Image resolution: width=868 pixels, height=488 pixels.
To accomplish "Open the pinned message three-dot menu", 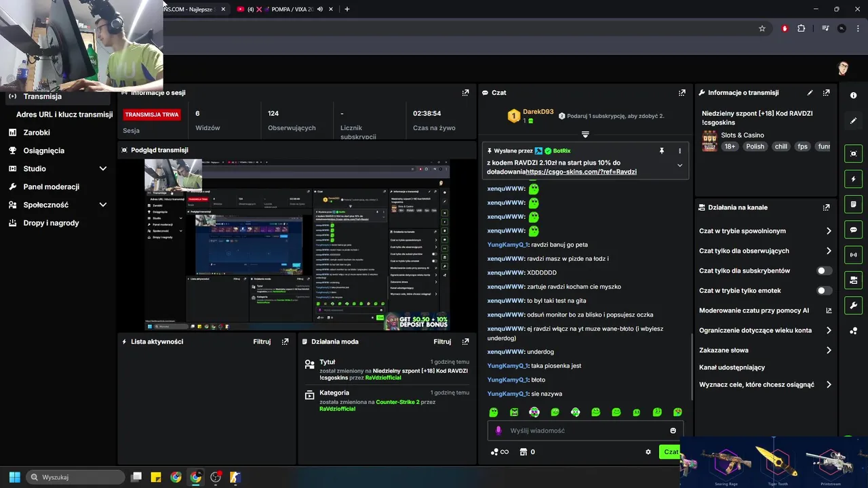I will [679, 151].
